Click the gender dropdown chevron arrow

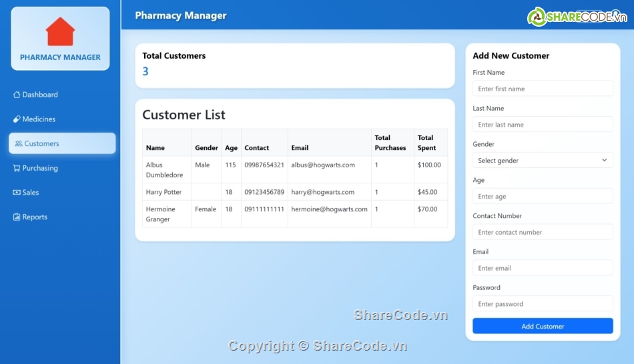click(604, 161)
